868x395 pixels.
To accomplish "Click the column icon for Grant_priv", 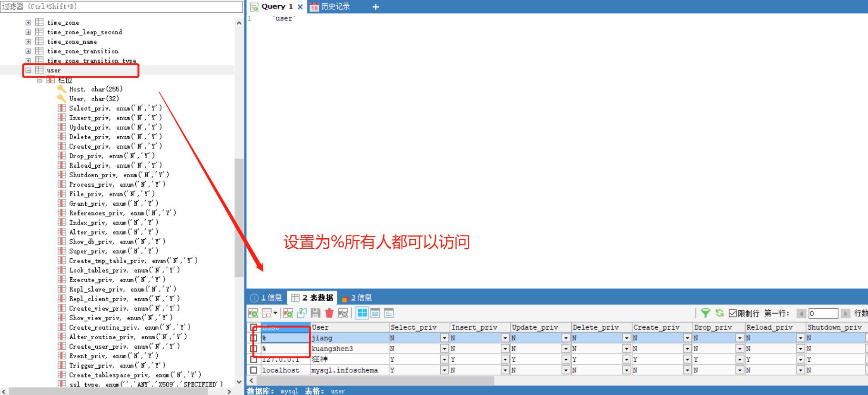I will 61,203.
